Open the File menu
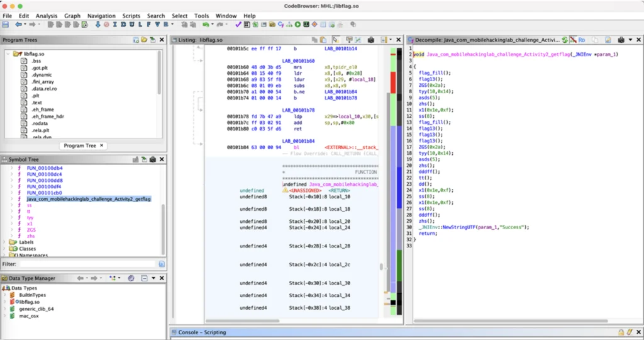 (x=8, y=16)
